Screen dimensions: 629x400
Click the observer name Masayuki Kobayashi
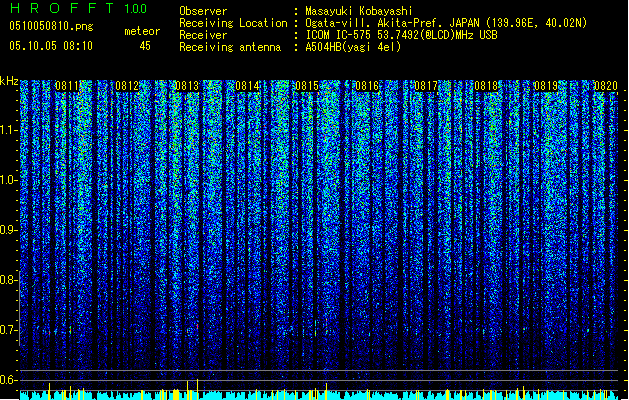(359, 11)
